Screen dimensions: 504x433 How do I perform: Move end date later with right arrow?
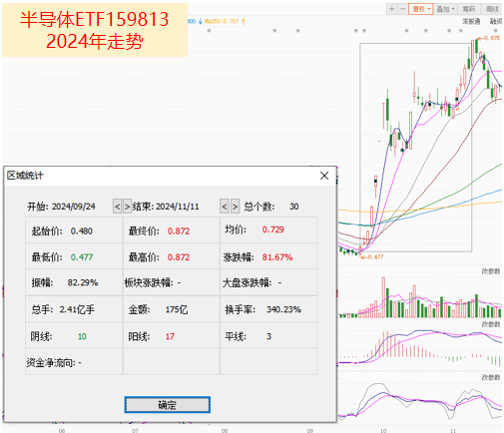(235, 207)
